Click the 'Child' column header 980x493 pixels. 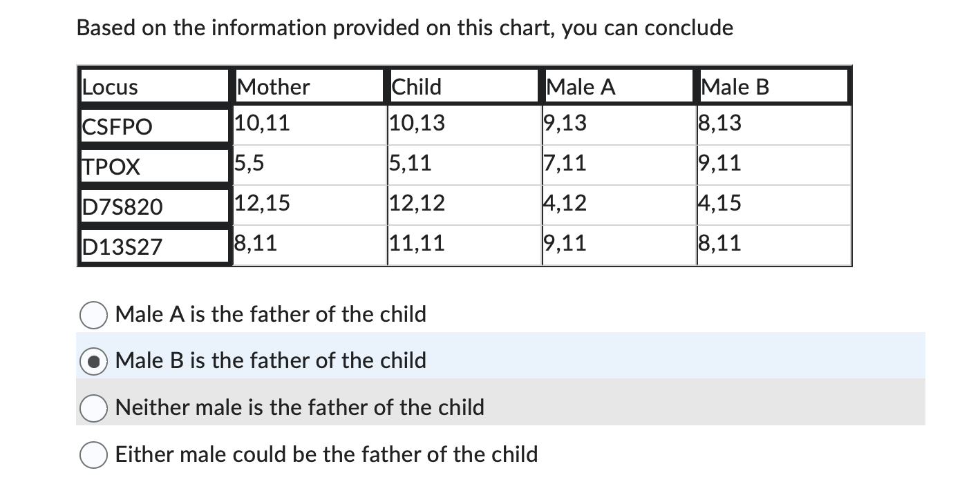[415, 86]
